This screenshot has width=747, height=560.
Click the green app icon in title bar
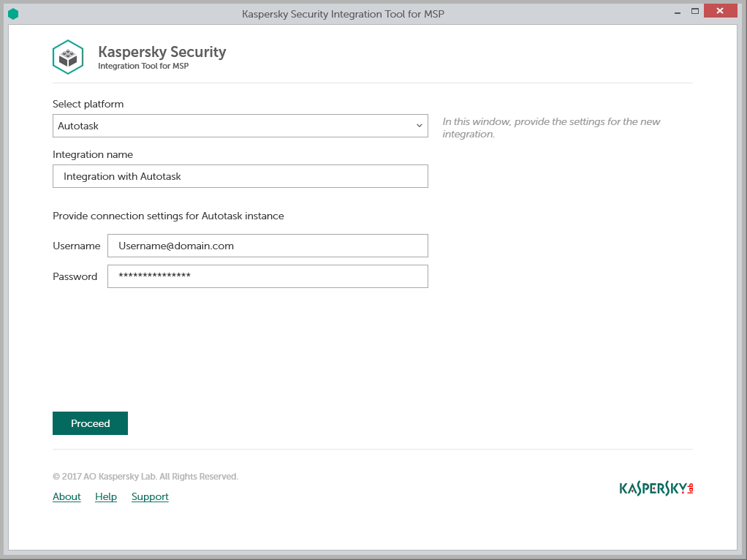tap(12, 13)
